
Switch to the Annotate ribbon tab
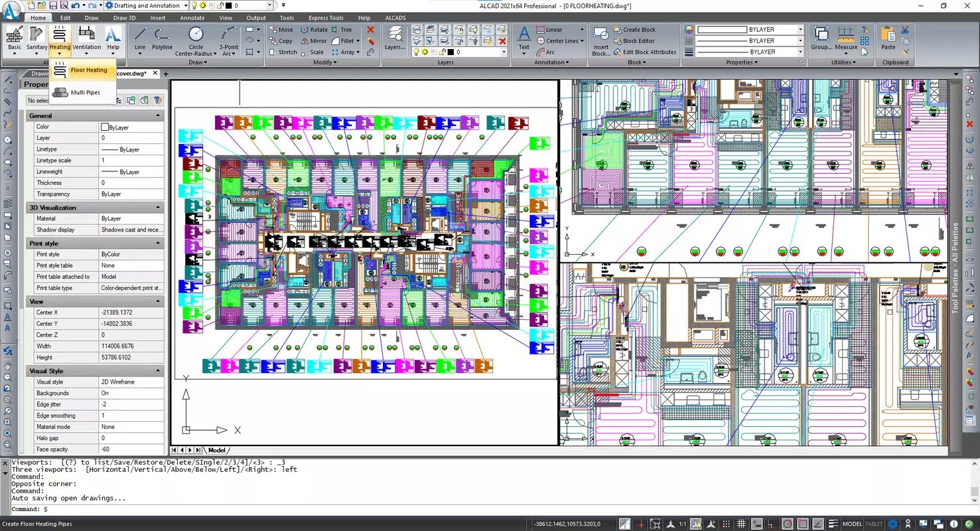192,18
